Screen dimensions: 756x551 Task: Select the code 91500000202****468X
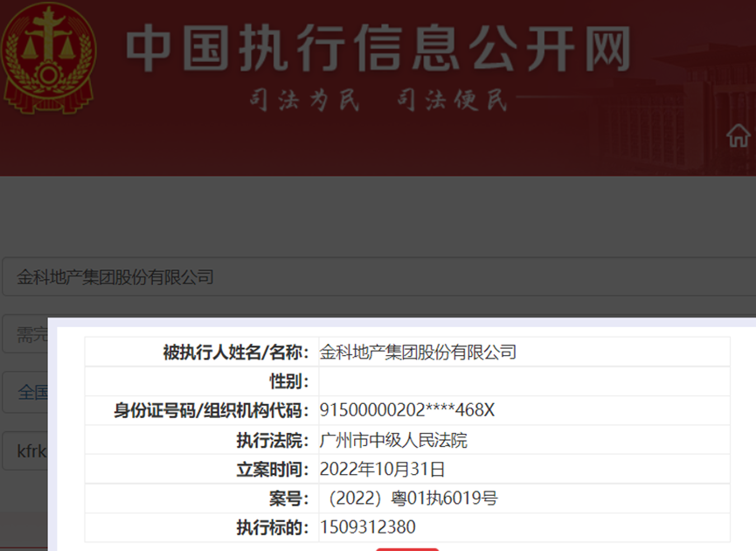coord(408,410)
